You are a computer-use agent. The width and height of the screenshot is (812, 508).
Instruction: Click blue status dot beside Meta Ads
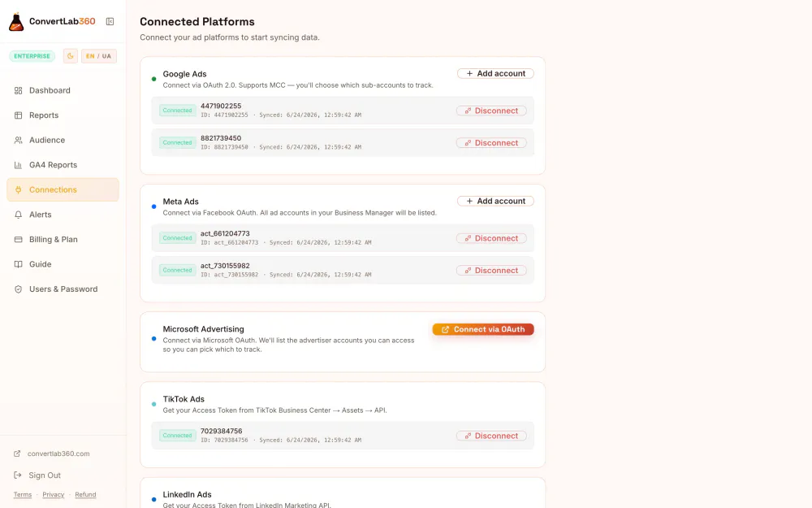click(x=153, y=206)
